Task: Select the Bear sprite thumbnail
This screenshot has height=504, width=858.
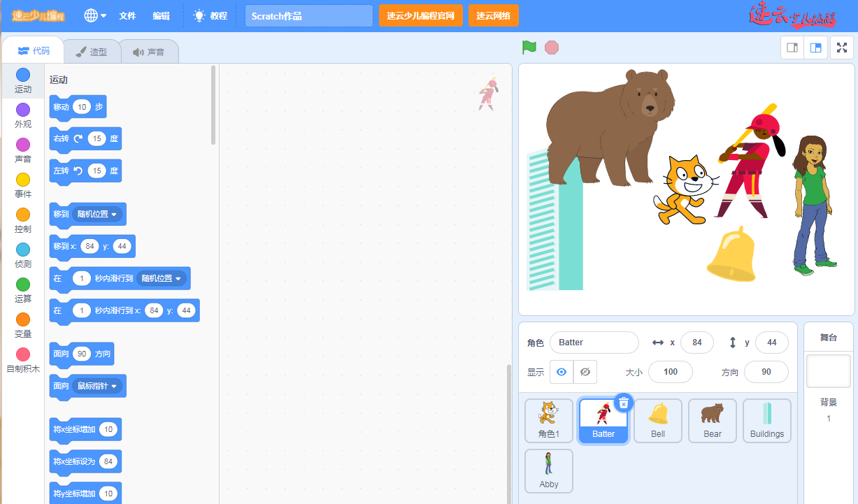Action: click(x=712, y=420)
